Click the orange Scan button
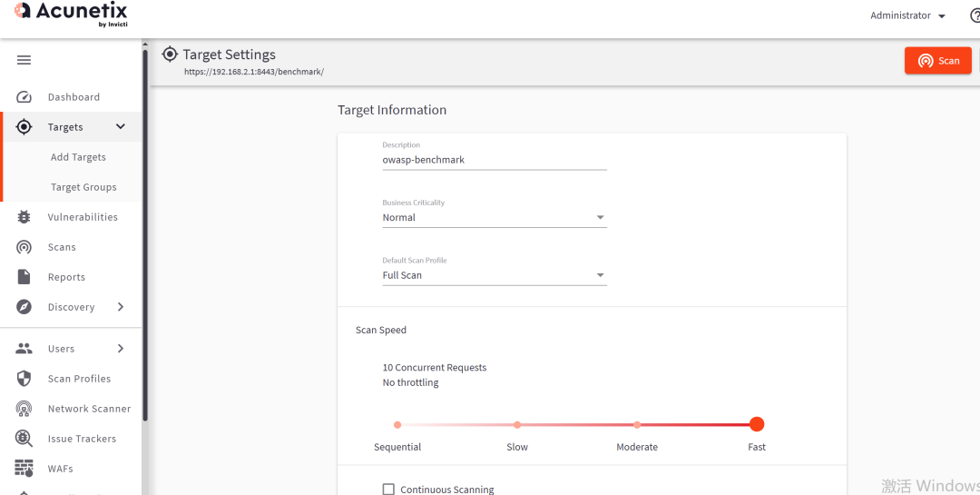The image size is (980, 495). pos(937,61)
